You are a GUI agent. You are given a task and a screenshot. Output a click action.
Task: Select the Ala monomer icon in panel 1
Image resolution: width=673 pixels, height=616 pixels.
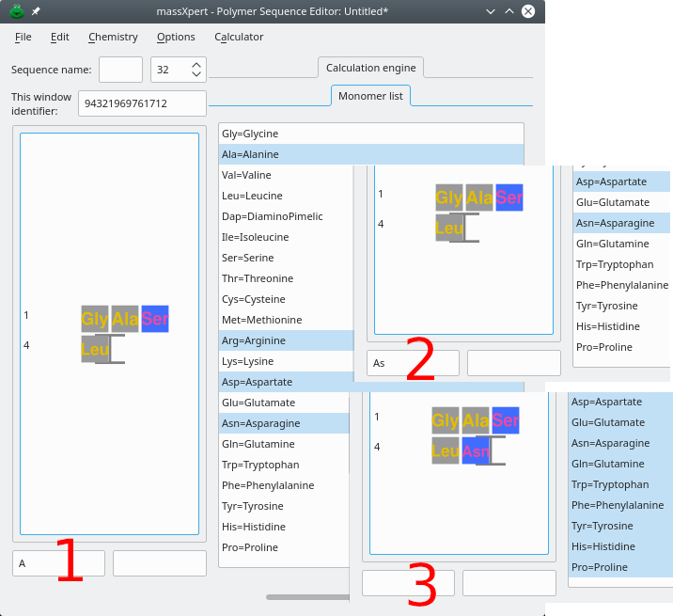(x=125, y=319)
